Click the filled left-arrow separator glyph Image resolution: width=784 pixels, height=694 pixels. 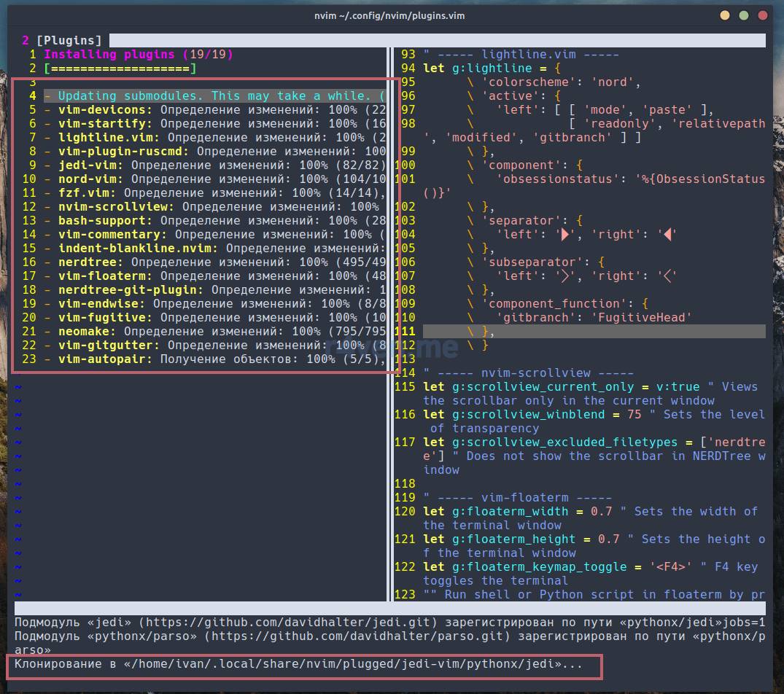tap(669, 235)
